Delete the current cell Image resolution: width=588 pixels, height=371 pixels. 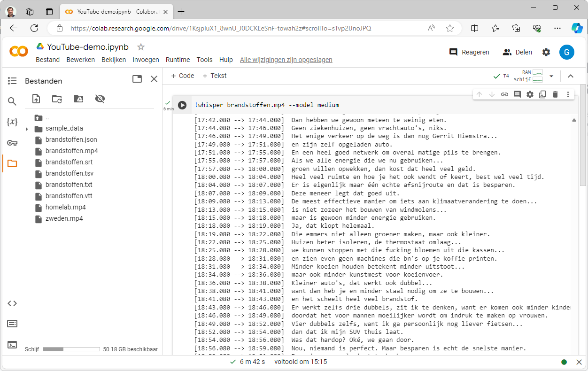pyautogui.click(x=555, y=94)
